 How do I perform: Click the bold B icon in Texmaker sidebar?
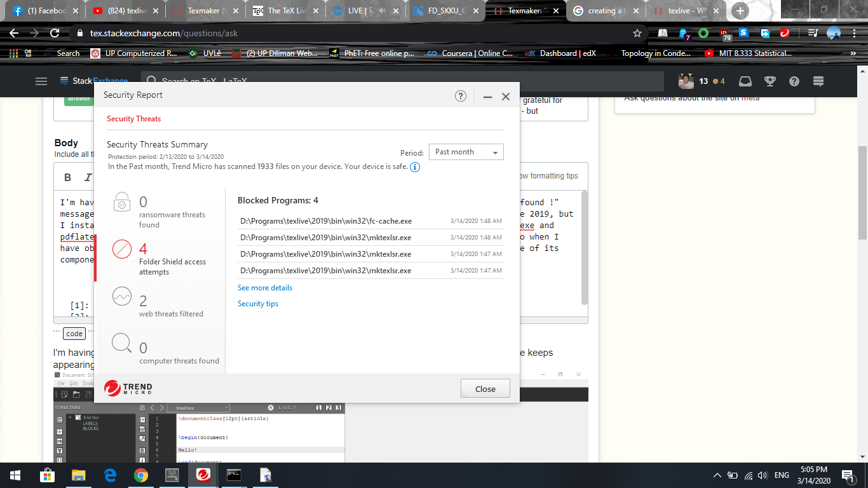(142, 451)
